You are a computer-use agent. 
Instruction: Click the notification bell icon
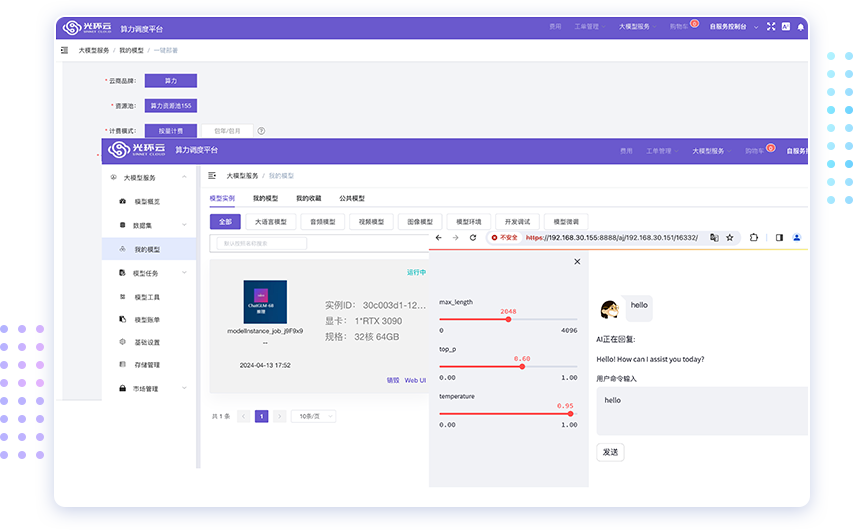pyautogui.click(x=800, y=27)
